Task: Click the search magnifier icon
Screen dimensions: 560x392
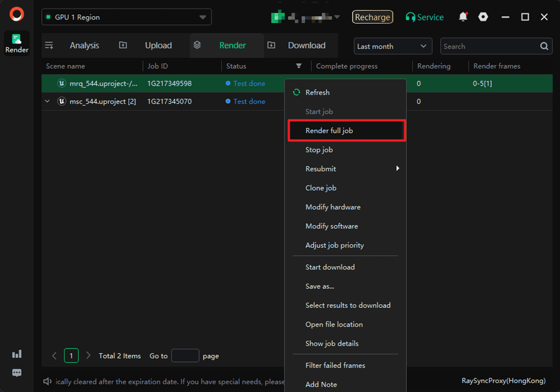Action: tap(544, 46)
